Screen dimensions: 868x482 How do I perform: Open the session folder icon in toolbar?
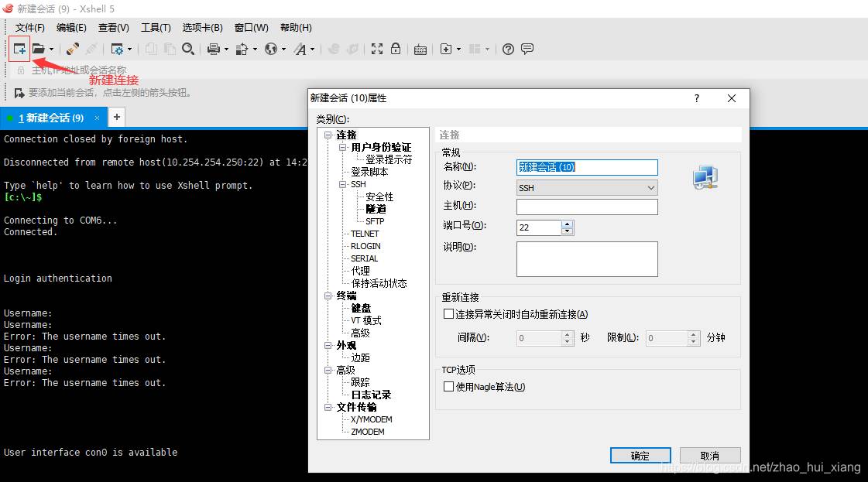click(x=38, y=50)
